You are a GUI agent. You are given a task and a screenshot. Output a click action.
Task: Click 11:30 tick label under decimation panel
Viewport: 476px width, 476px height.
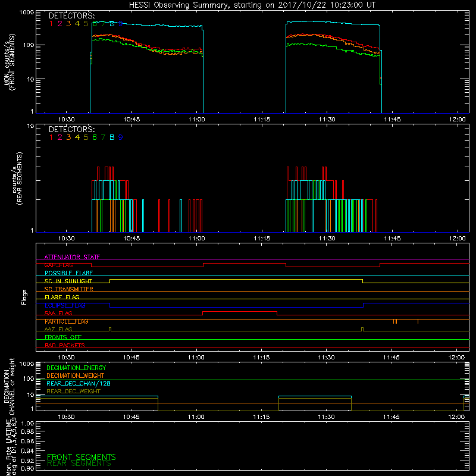tap(326, 417)
